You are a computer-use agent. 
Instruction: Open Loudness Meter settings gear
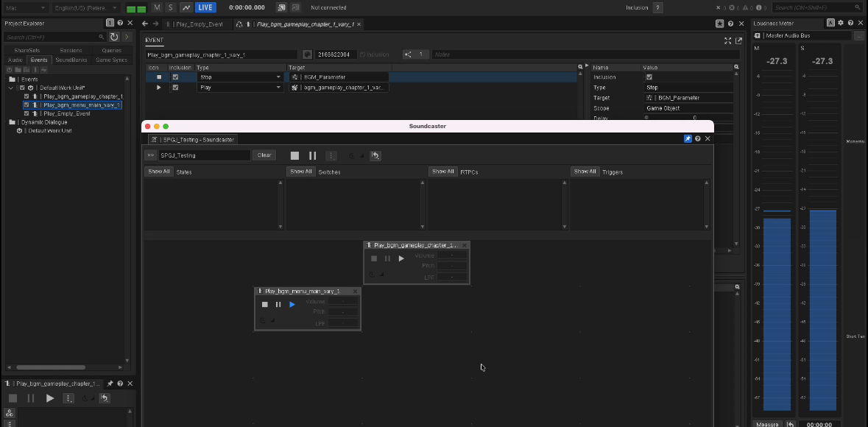841,24
